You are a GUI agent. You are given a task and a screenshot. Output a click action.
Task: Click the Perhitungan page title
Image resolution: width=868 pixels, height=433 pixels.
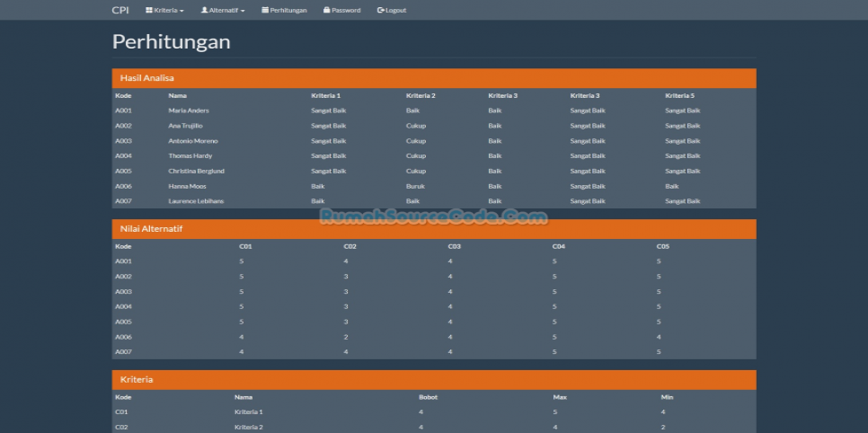pos(171,42)
